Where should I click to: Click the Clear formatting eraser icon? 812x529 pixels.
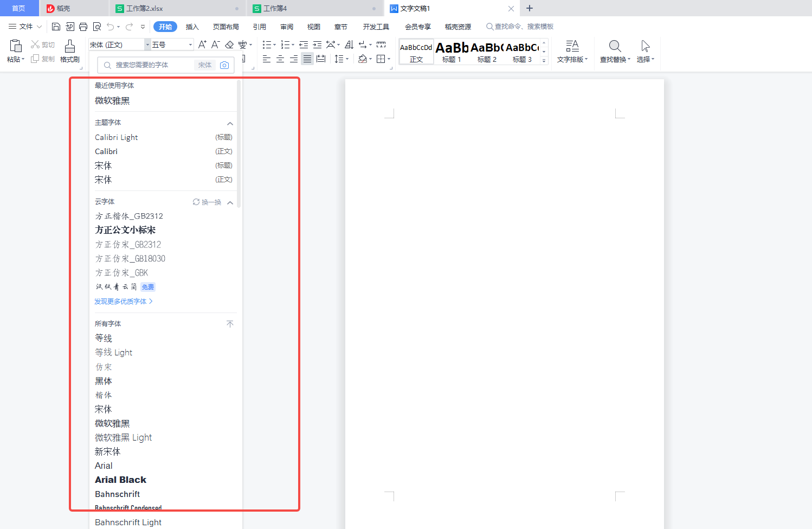point(229,44)
